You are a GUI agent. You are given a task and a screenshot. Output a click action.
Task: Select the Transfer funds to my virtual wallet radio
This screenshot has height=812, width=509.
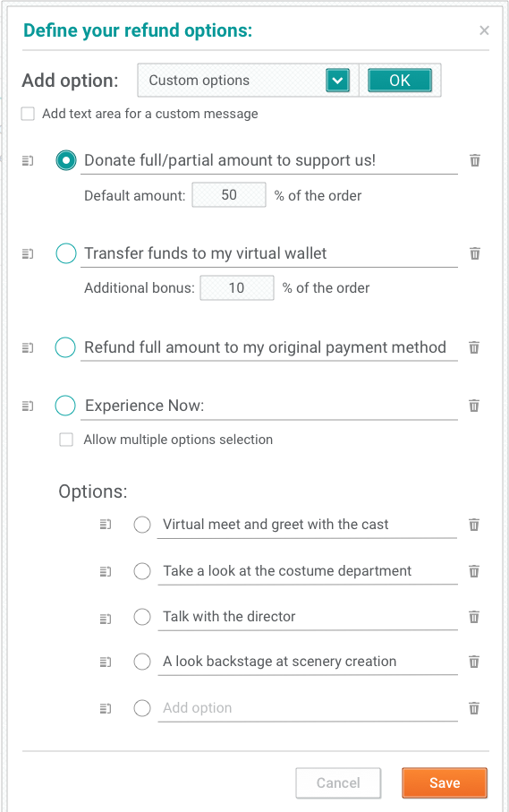(x=65, y=253)
